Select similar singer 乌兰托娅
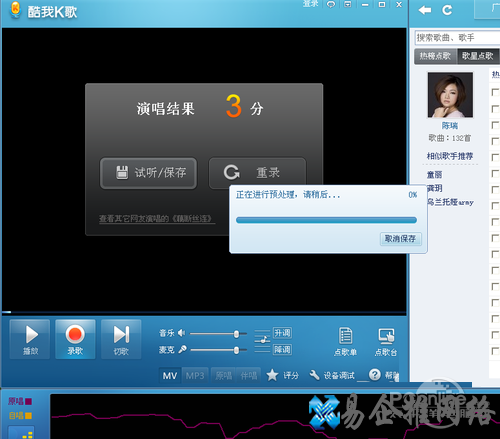 (450, 202)
